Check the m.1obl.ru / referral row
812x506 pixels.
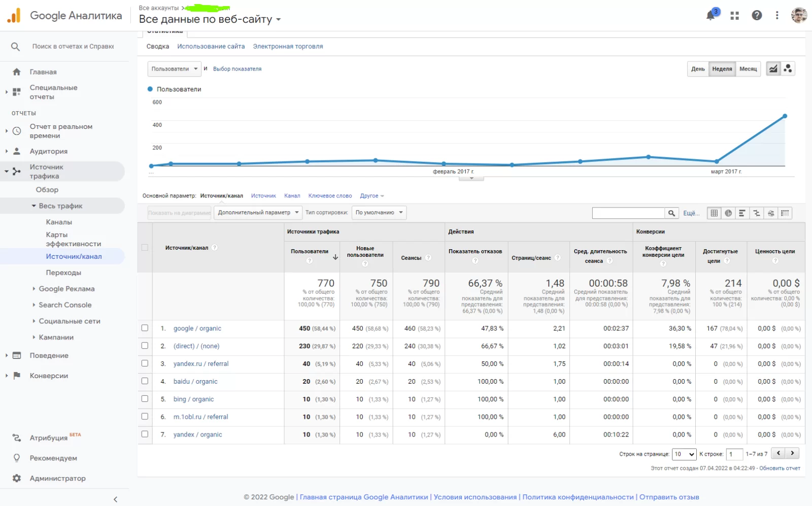tap(145, 416)
